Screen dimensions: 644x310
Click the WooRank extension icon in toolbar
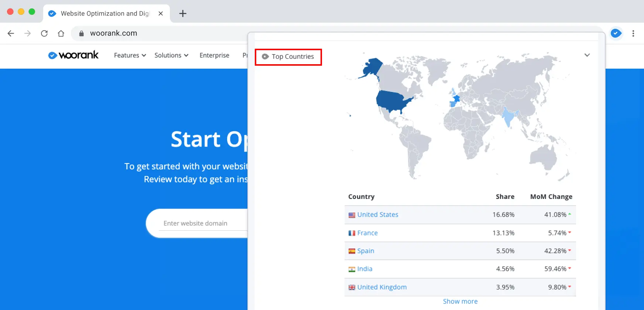[616, 33]
